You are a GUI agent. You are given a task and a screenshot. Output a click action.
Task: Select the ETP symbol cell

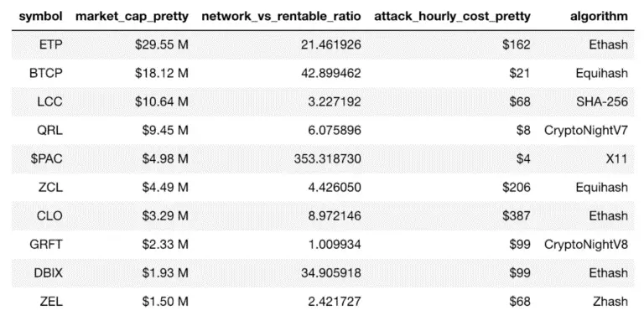51,44
